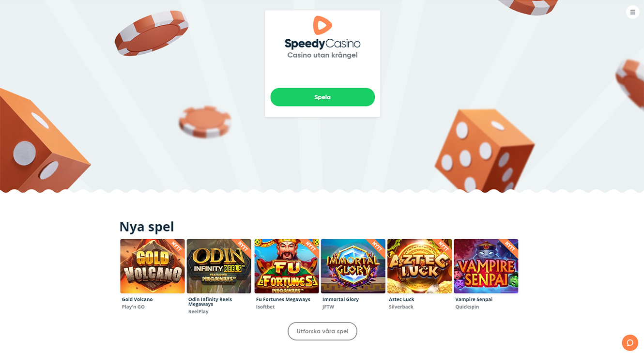The height and width of the screenshot is (354, 644).
Task: Open the Odin Infinity Reels thumbnail
Action: 219,266
